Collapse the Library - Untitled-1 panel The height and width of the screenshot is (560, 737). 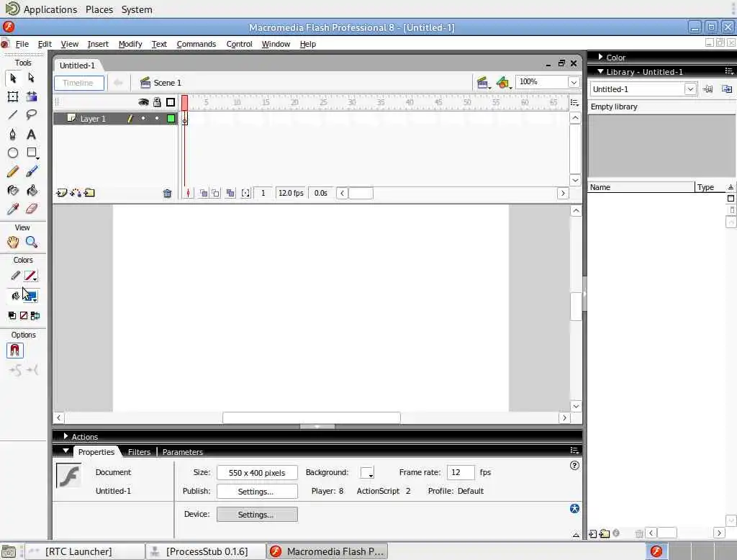coord(601,71)
